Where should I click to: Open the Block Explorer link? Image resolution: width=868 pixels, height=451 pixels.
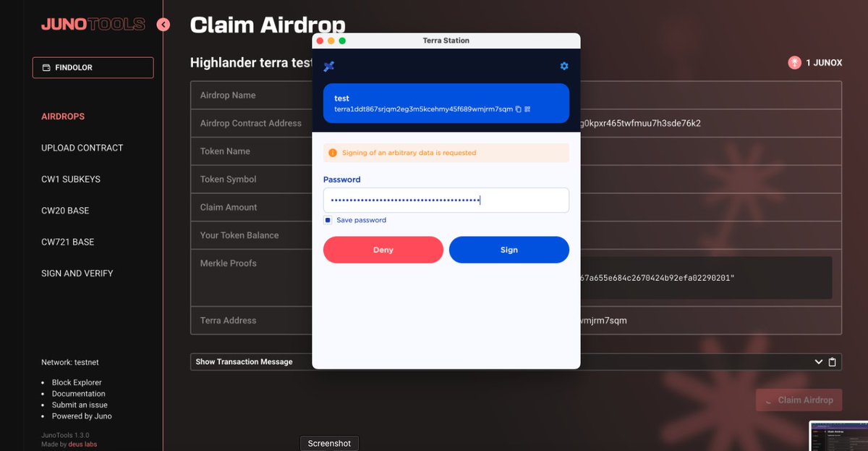click(77, 382)
